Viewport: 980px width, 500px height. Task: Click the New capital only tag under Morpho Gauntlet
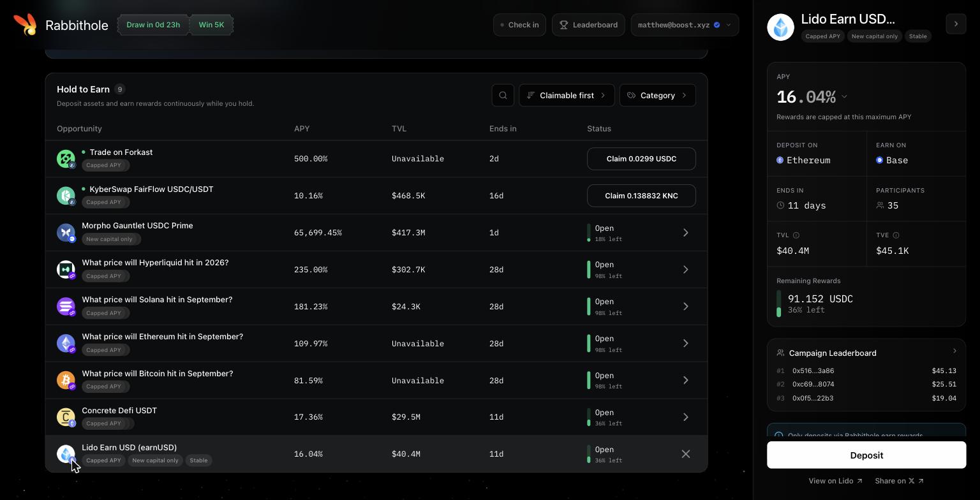(x=110, y=239)
